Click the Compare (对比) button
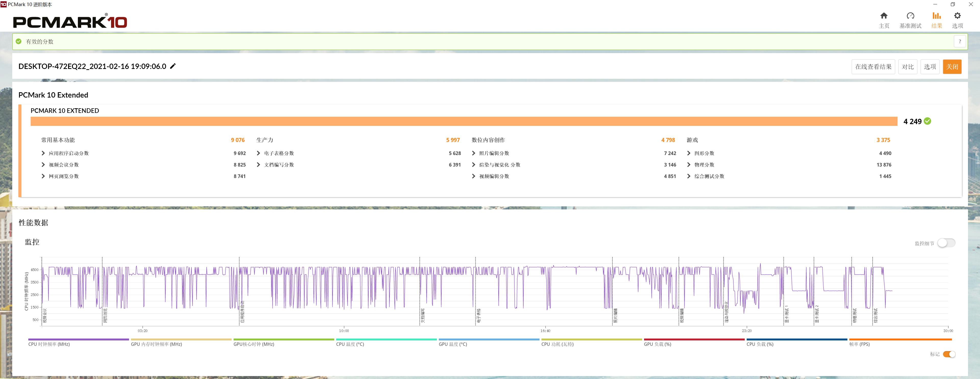Viewport: 980px width, 379px height. point(907,67)
